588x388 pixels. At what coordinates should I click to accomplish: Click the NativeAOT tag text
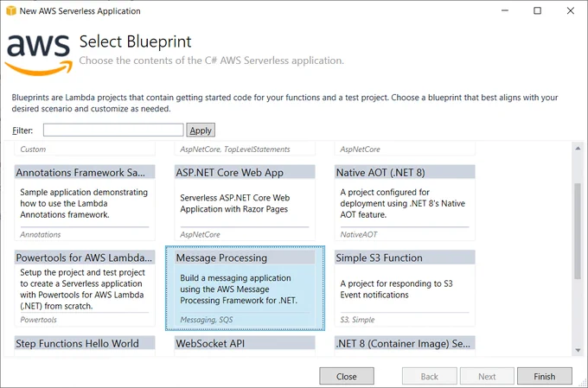click(359, 235)
